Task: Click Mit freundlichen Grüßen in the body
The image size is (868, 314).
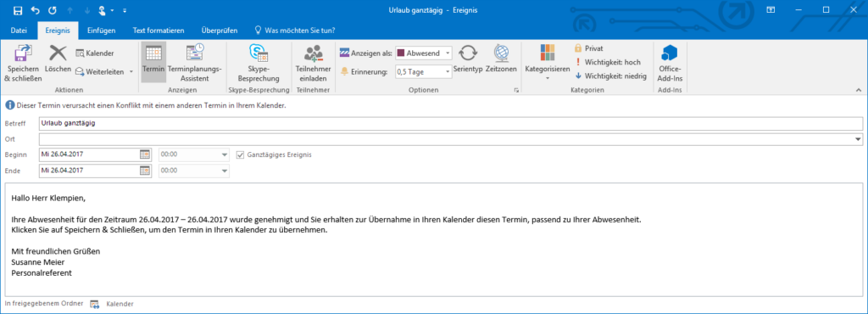Action: click(55, 251)
